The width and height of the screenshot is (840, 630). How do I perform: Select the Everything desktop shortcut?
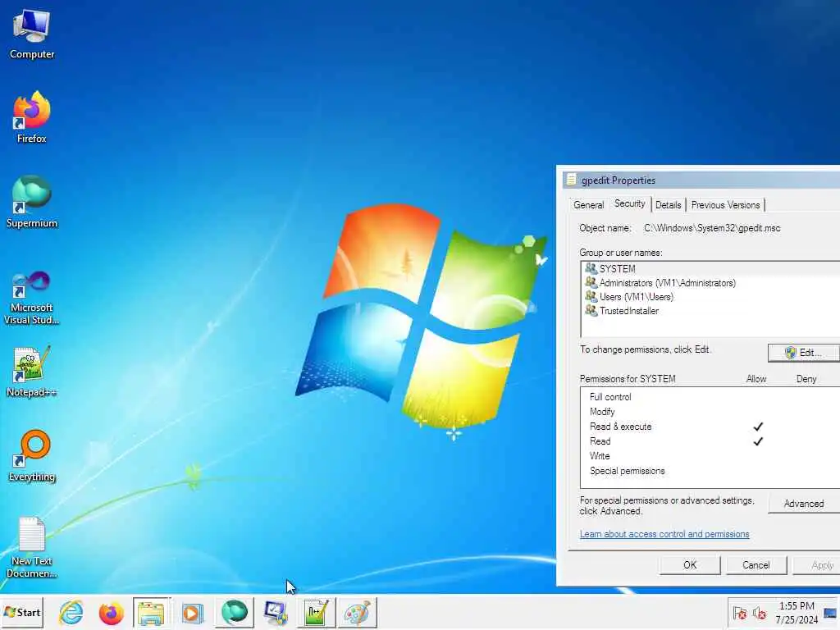coord(32,456)
